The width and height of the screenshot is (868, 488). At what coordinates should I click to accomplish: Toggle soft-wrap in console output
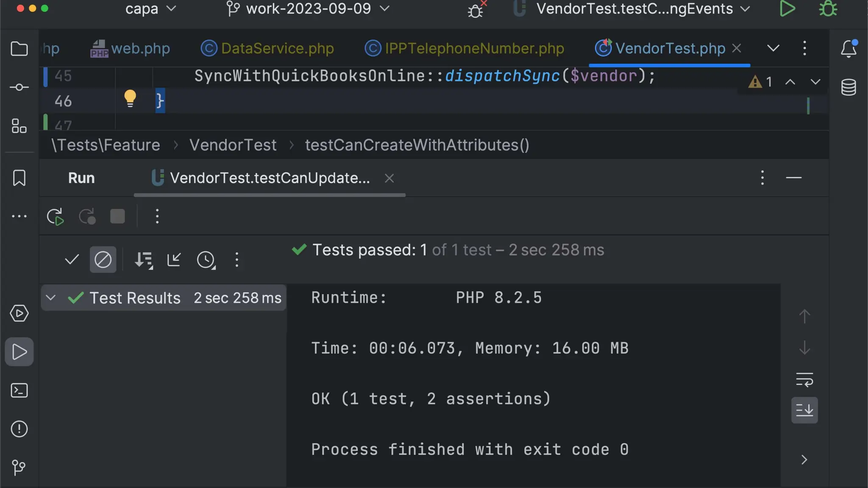point(804,380)
